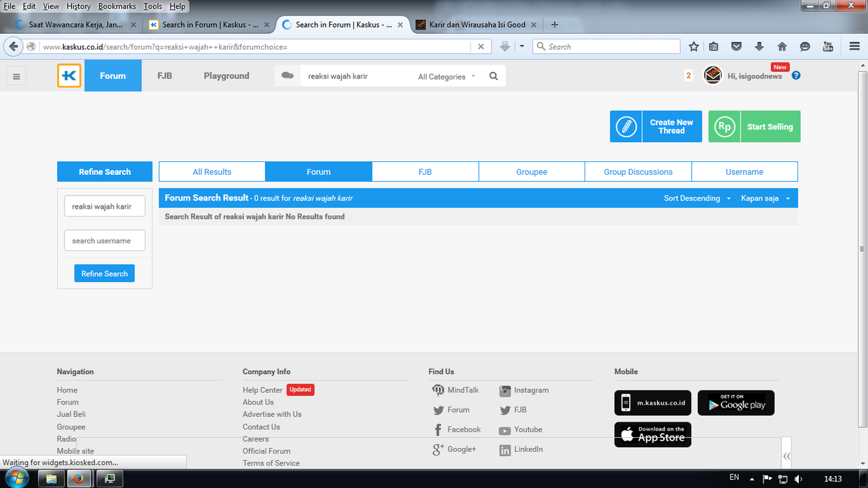868x488 pixels.
Task: Open the Contact Us footer link
Action: [x=261, y=427]
